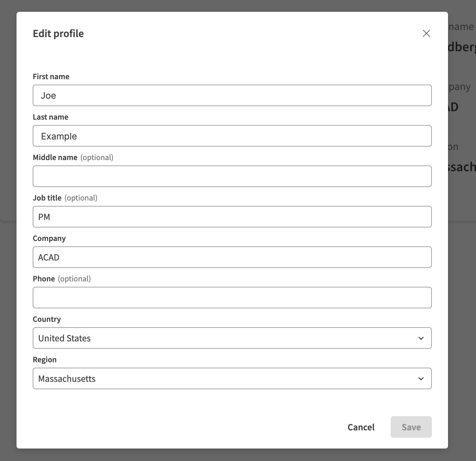Click the empty Middle name field
Viewport: 476px width, 461px height.
pos(232,176)
